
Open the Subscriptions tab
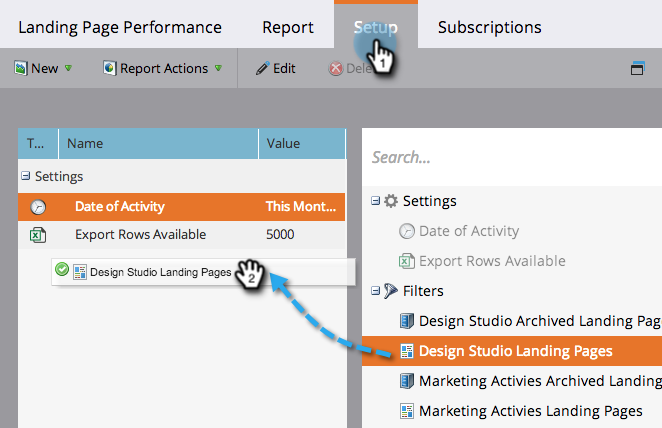pos(489,27)
